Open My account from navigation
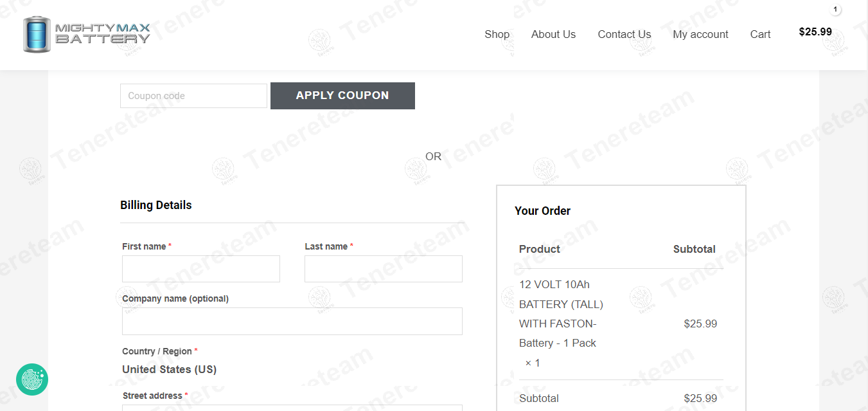 pyautogui.click(x=700, y=35)
